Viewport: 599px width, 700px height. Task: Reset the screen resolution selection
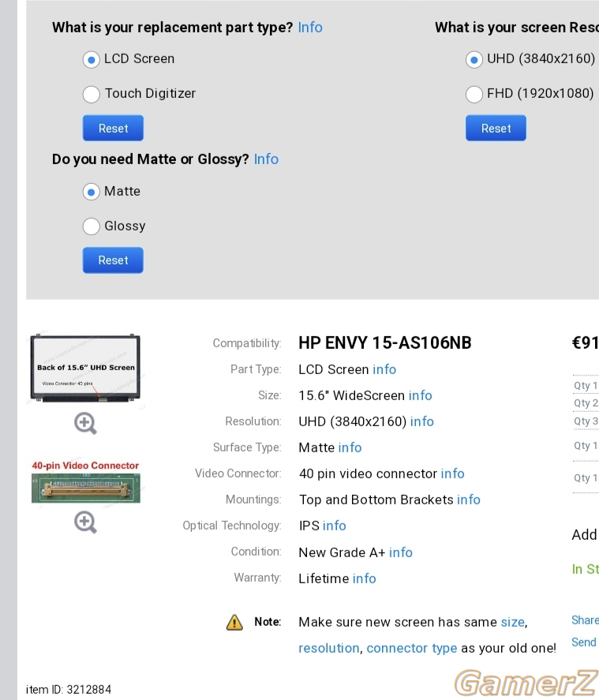(x=496, y=128)
